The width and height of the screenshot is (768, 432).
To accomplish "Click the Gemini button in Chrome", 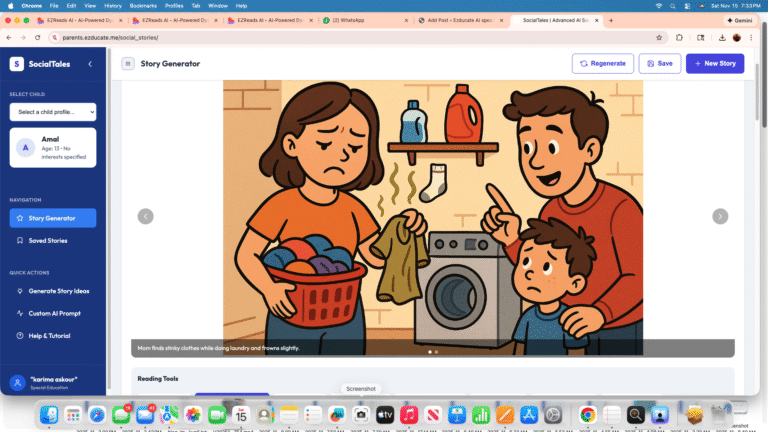I will pos(740,21).
